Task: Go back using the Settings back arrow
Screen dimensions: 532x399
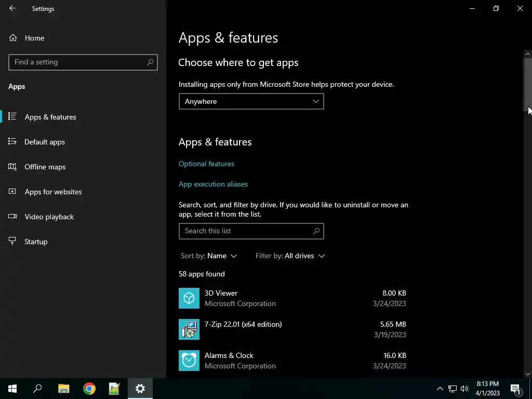Action: pos(12,8)
